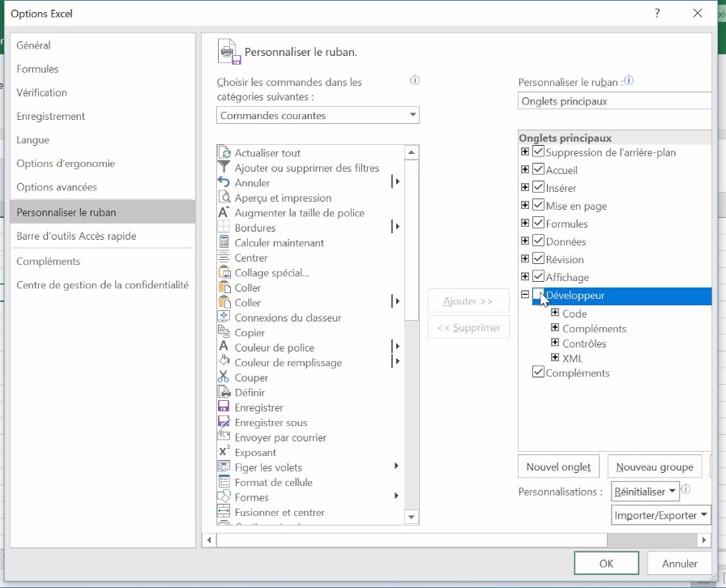Click the Annuler undo arrow icon

[x=224, y=182]
